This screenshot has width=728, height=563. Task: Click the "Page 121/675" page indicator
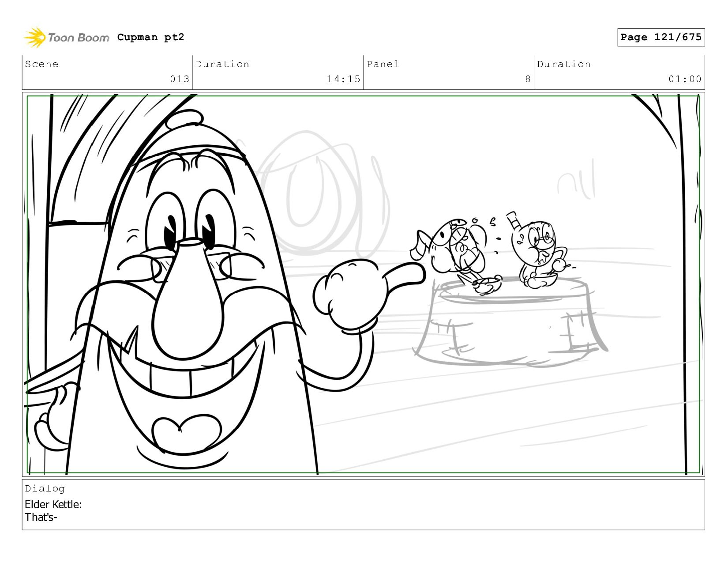(660, 37)
